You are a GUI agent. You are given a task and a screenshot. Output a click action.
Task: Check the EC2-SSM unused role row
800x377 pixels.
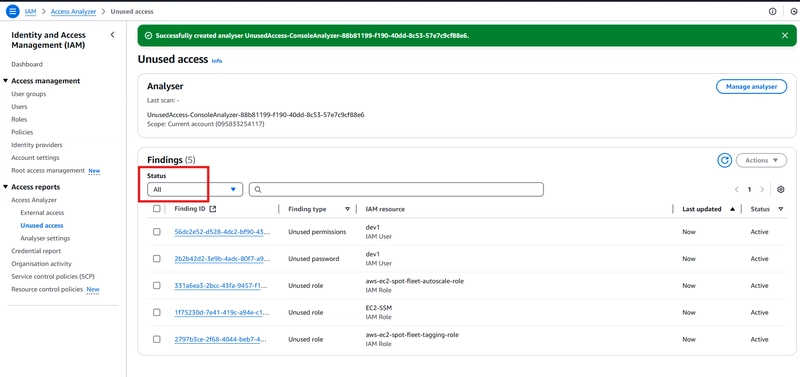tap(157, 312)
